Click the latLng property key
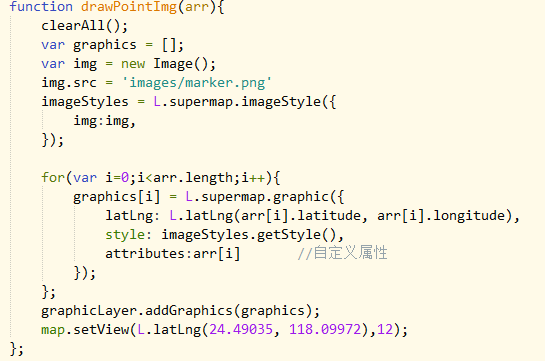This screenshot has height=361, width=545. click(129, 216)
